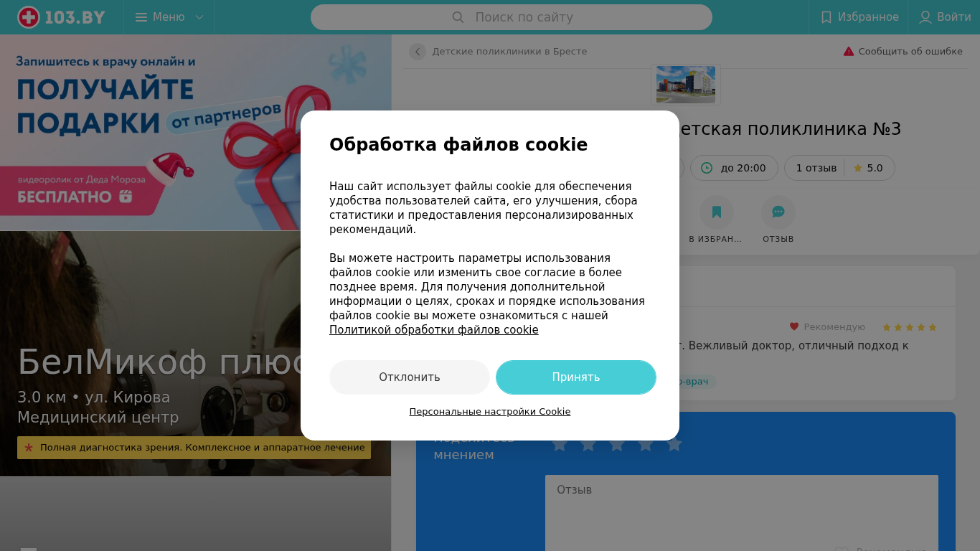The image size is (980, 551).
Task: Click the Отзыв chat bubble icon
Action: pyautogui.click(x=778, y=212)
